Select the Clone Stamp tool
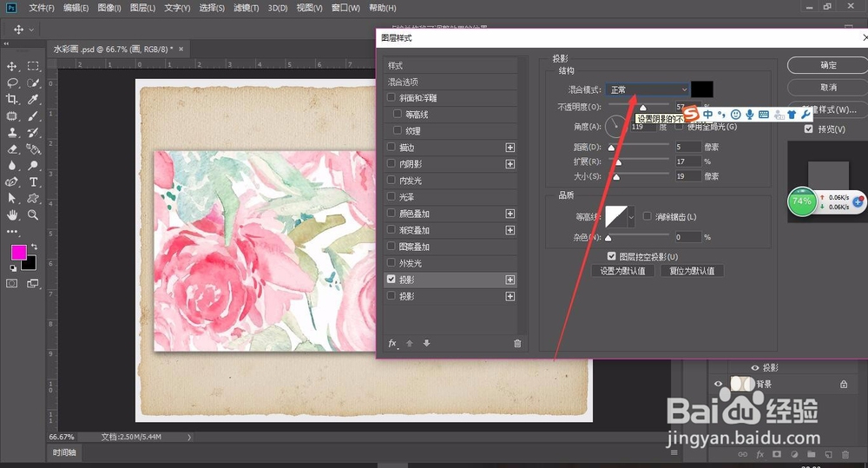Screen dimensions: 868x468 click(x=11, y=133)
